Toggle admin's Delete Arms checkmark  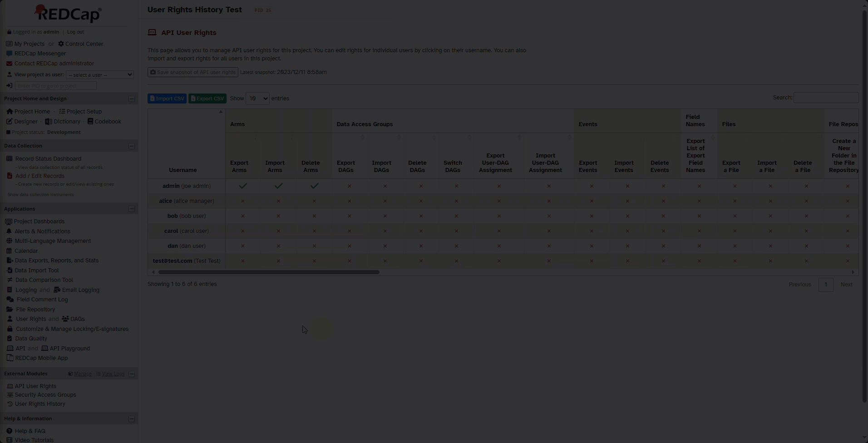point(314,186)
